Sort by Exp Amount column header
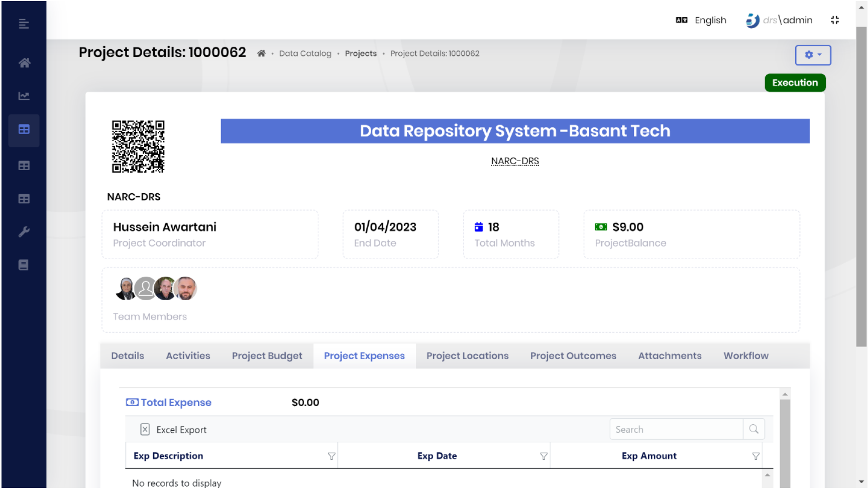The image size is (868, 489). (x=649, y=456)
